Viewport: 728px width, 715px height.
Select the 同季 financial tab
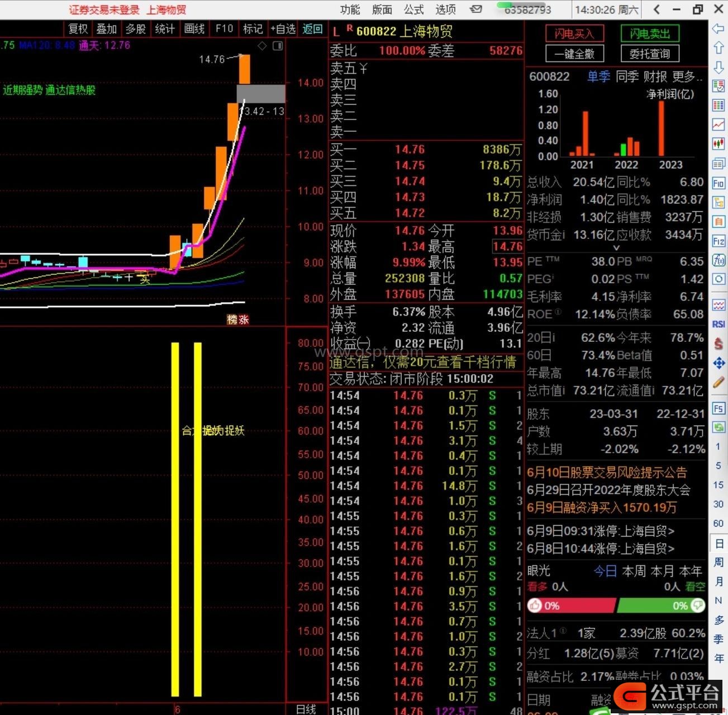coord(627,77)
